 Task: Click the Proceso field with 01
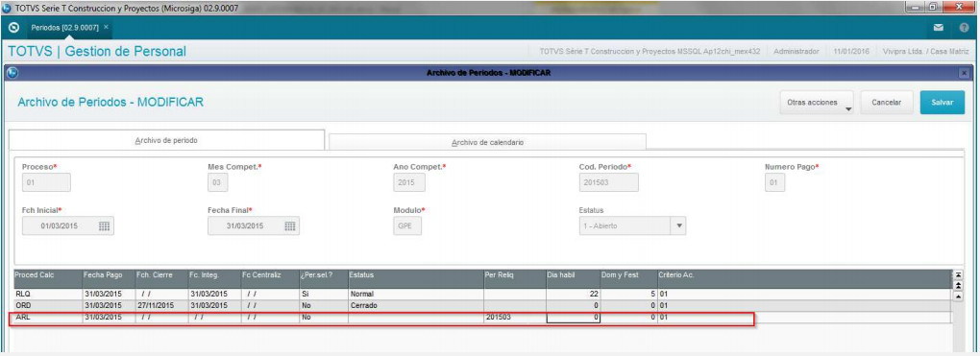pyautogui.click(x=46, y=182)
